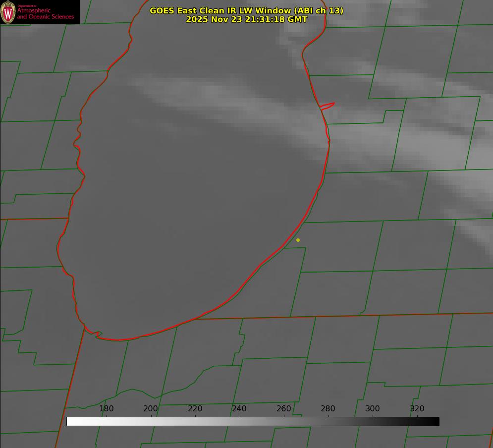The width and height of the screenshot is (493, 448).
Task: Click the 320 temperature scale label
Action: [417, 409]
